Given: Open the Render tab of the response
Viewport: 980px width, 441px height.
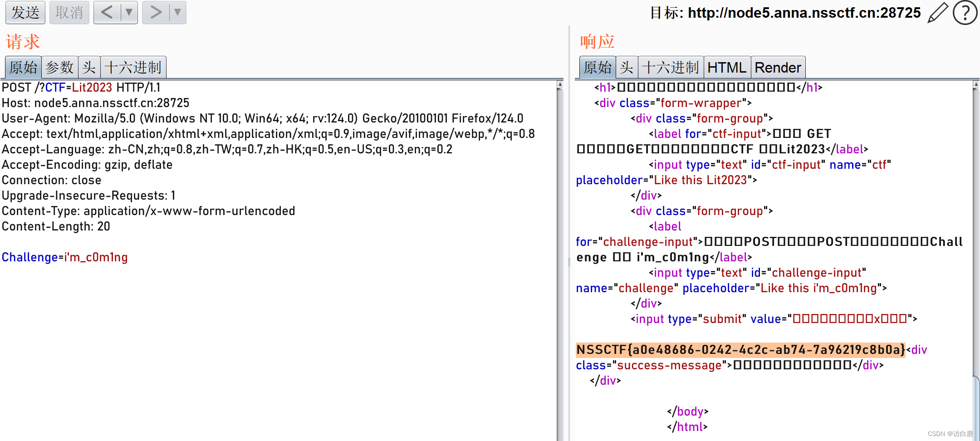Looking at the screenshot, I should (x=778, y=67).
